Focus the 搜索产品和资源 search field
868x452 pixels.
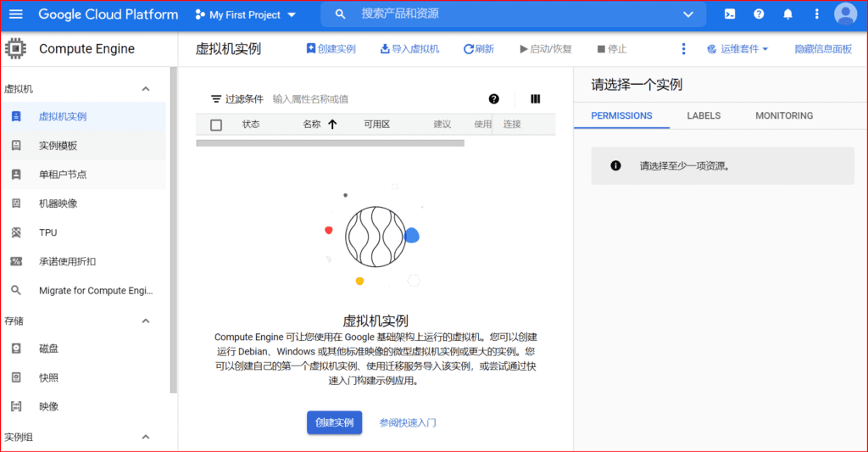[x=512, y=14]
